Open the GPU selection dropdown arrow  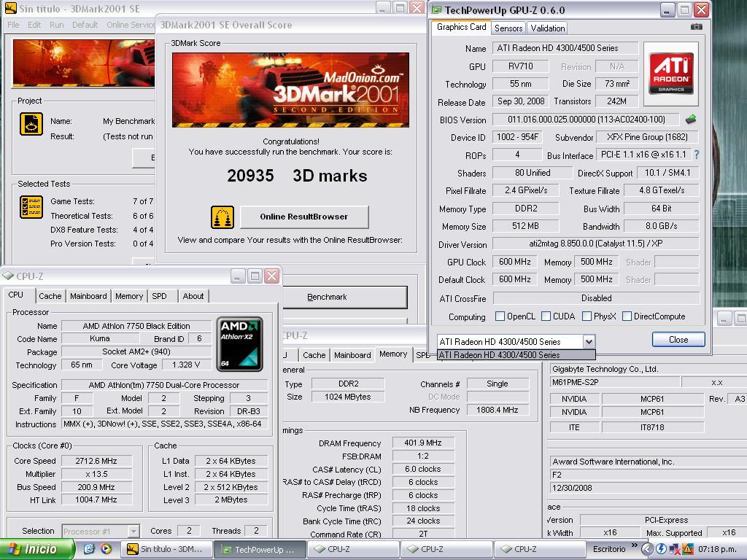click(589, 341)
